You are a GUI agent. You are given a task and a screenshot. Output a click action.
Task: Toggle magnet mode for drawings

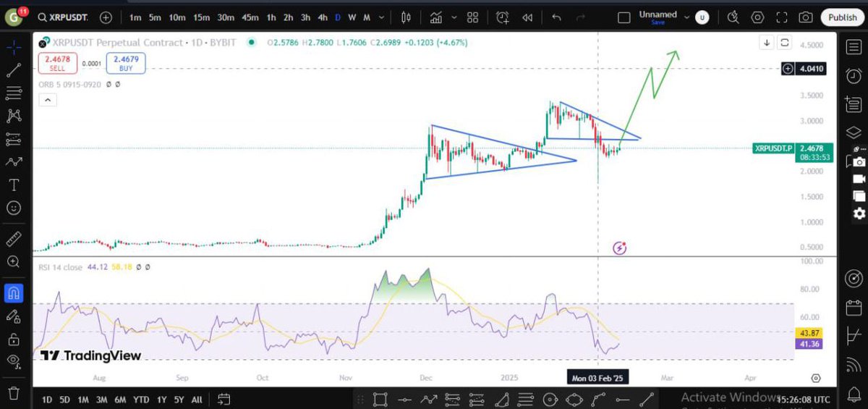13,293
